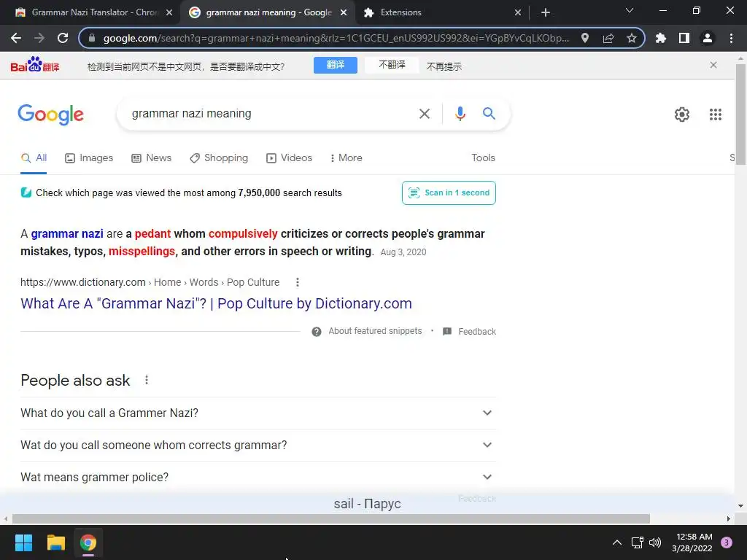Viewport: 747px width, 560px height.
Task: Open Windows Start menu
Action: pyautogui.click(x=23, y=542)
